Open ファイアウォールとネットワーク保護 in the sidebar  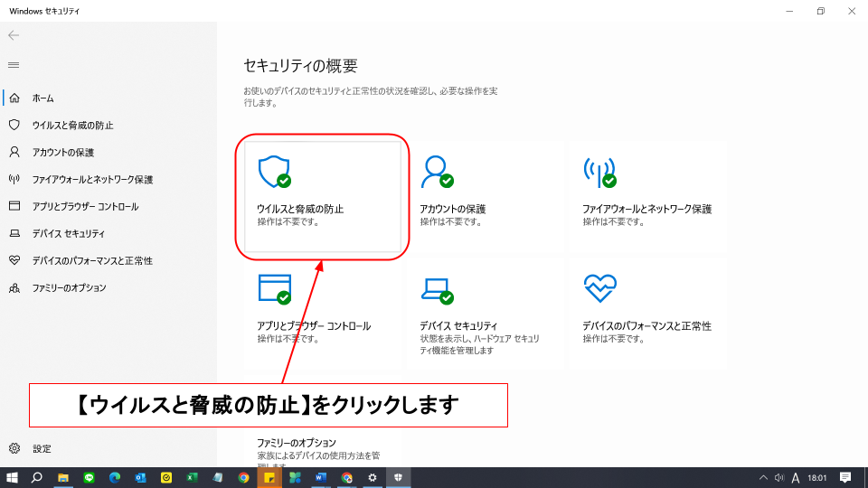92,179
